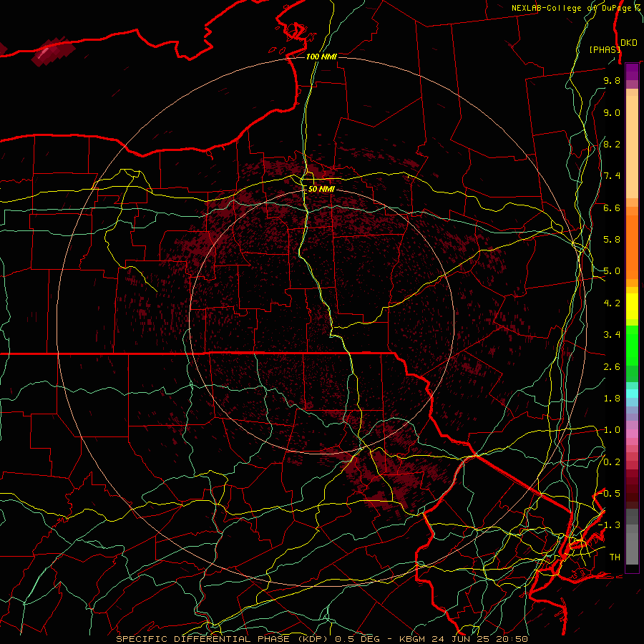Click the magenta radar echo in the upper-left corner
Viewport: 644px width, 644px height.
[54, 51]
